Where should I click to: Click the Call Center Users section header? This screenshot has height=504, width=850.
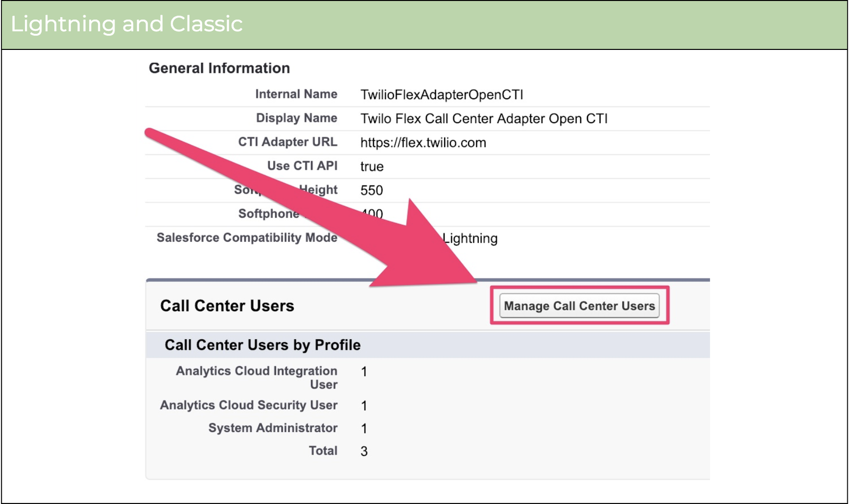coord(227,306)
